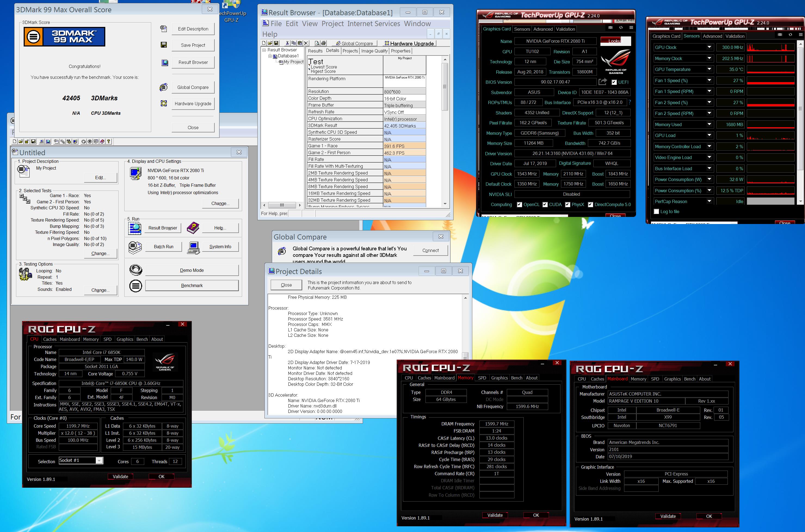Switch to Details tab in Result Browser
Screen dimensions: 805x532
click(x=332, y=51)
